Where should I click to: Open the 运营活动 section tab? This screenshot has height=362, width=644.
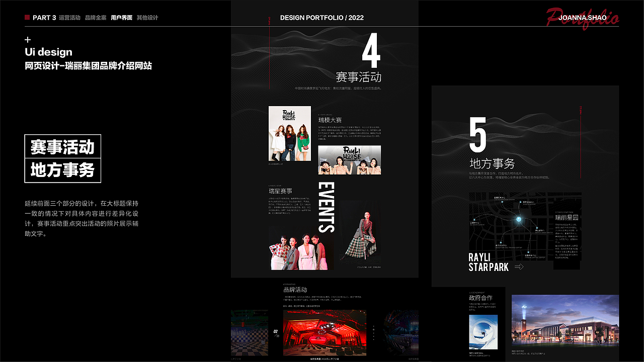pos(69,18)
